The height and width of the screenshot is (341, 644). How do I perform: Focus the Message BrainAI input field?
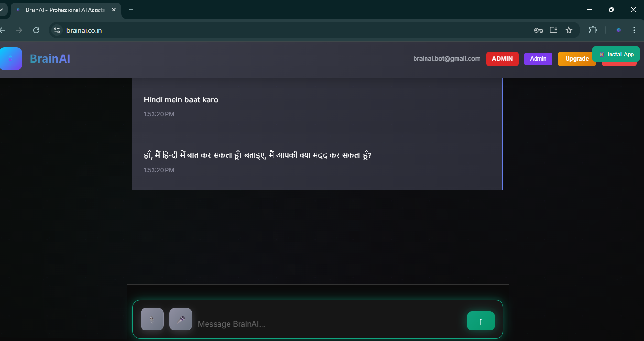click(329, 324)
